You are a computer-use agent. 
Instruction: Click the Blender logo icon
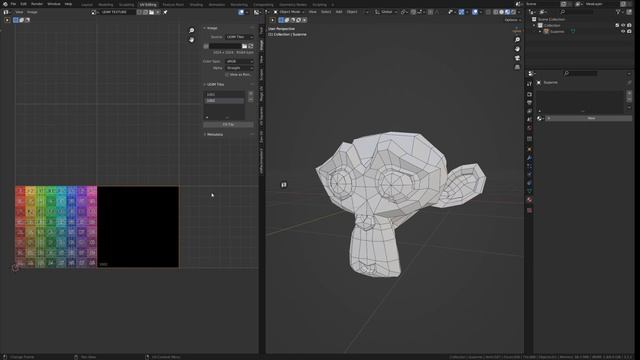pos(5,4)
